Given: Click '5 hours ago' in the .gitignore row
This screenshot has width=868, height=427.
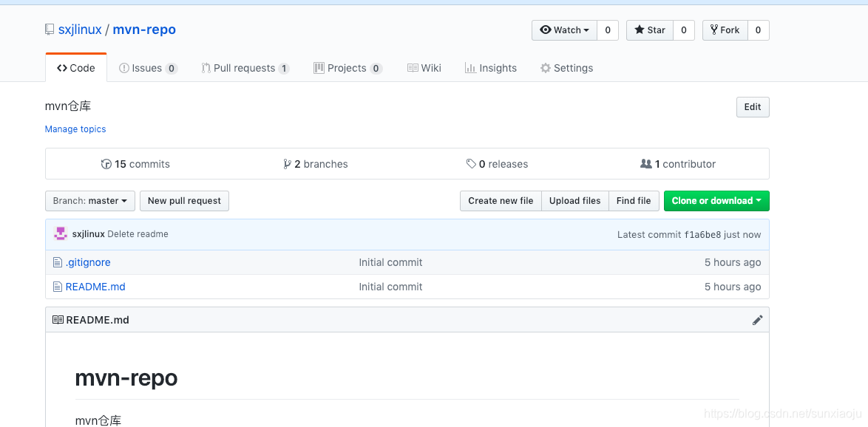Looking at the screenshot, I should tap(733, 262).
